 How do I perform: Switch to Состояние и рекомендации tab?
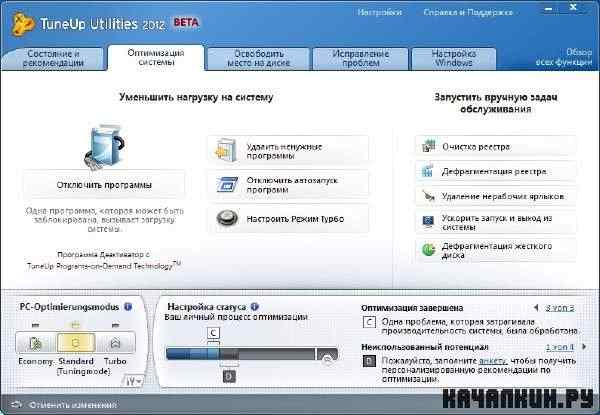click(53, 58)
